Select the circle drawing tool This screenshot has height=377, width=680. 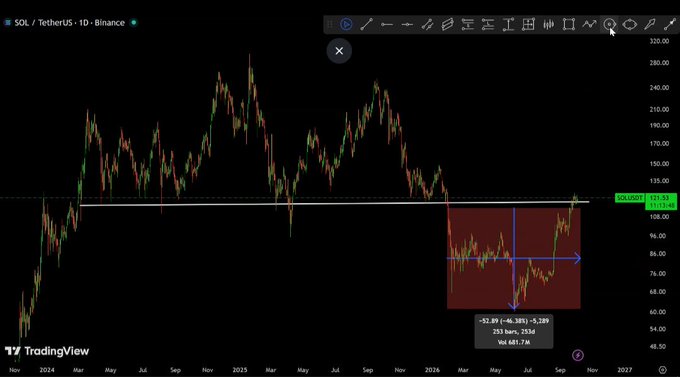(x=609, y=25)
